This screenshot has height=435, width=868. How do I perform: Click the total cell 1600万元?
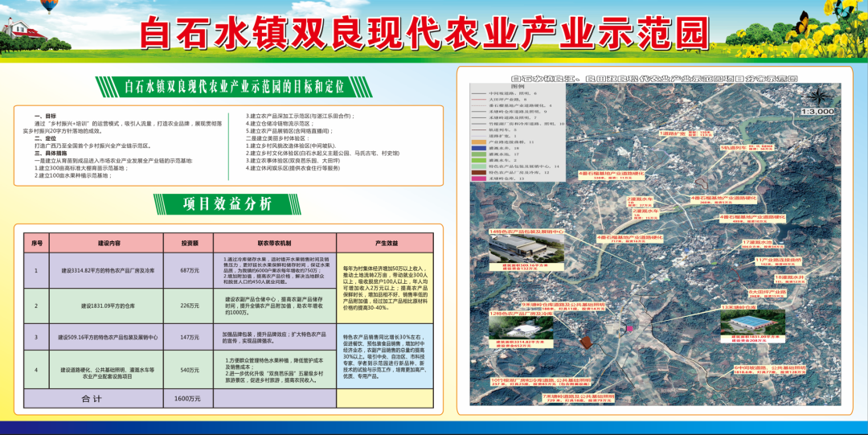187,399
